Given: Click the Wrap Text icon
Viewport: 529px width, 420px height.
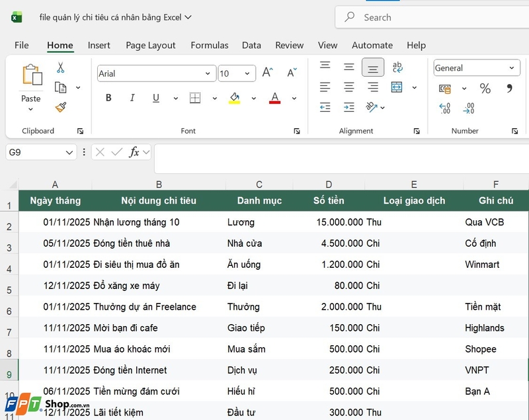Looking at the screenshot, I should (397, 67).
